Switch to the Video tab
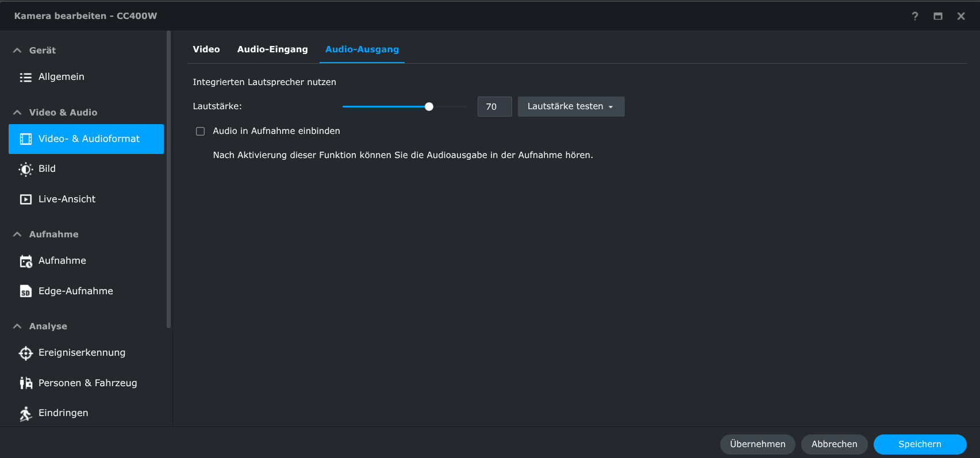Image resolution: width=980 pixels, height=458 pixels. [206, 49]
